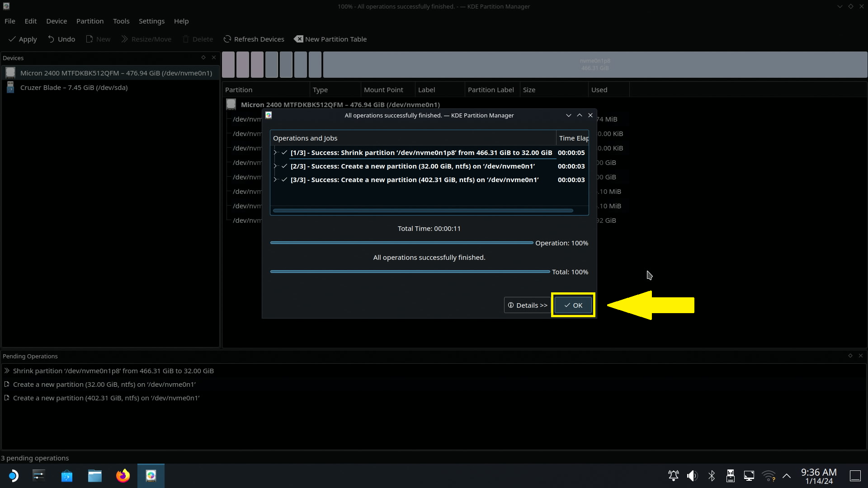Viewport: 868px width, 488px height.
Task: Open the Bluetooth tray icon
Action: (712, 476)
